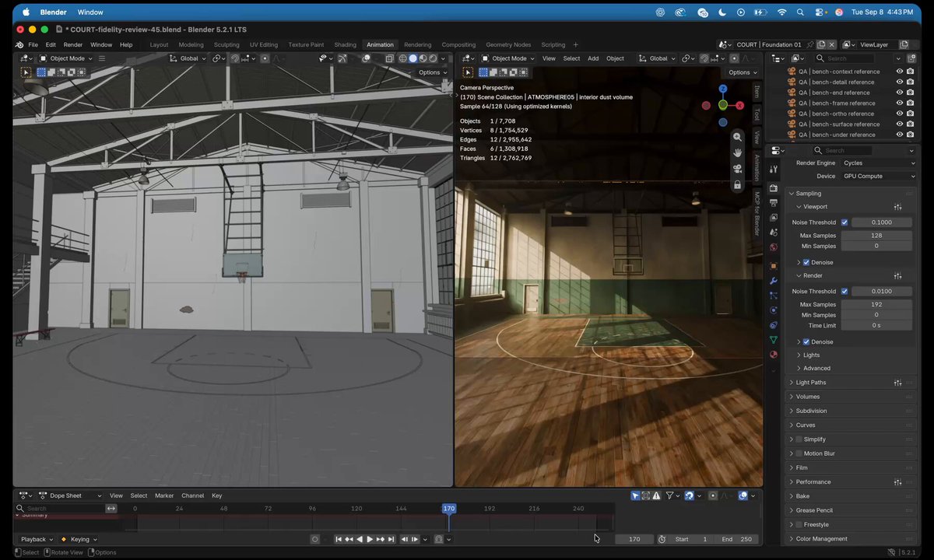Enable the Freestyle checkbox
The height and width of the screenshot is (560, 934).
coord(799,525)
